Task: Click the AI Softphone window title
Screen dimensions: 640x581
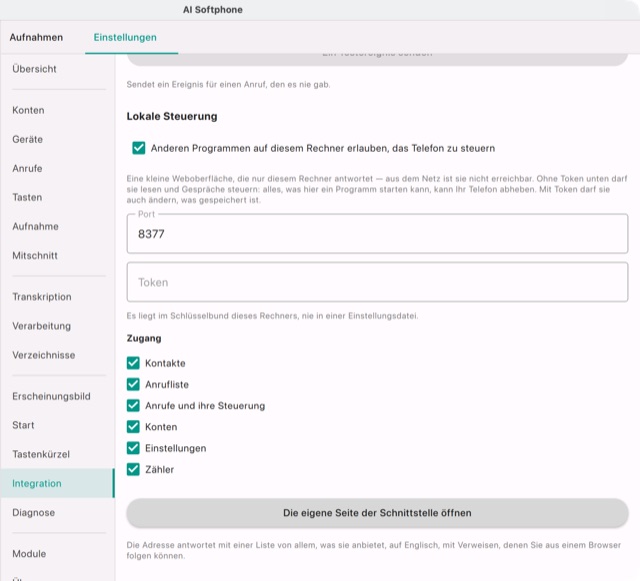Action: point(213,10)
